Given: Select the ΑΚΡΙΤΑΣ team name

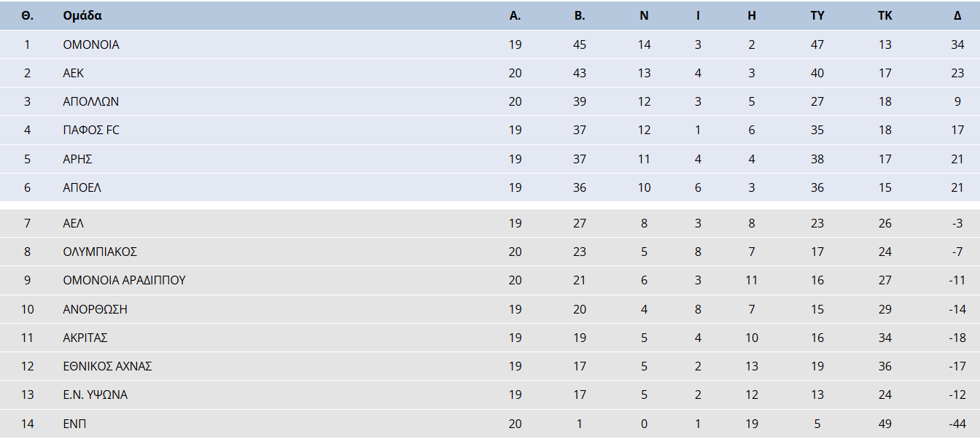Looking at the screenshot, I should [x=85, y=338].
